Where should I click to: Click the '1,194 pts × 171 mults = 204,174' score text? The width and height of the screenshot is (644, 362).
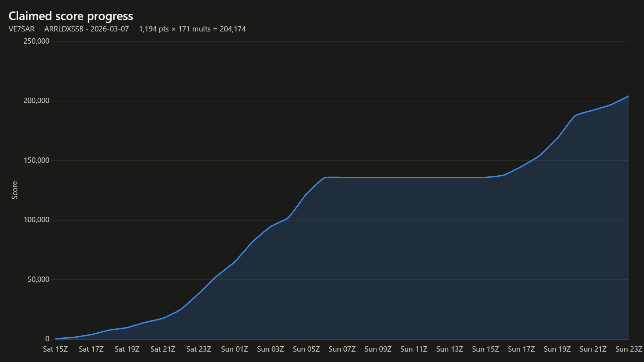pyautogui.click(x=192, y=29)
